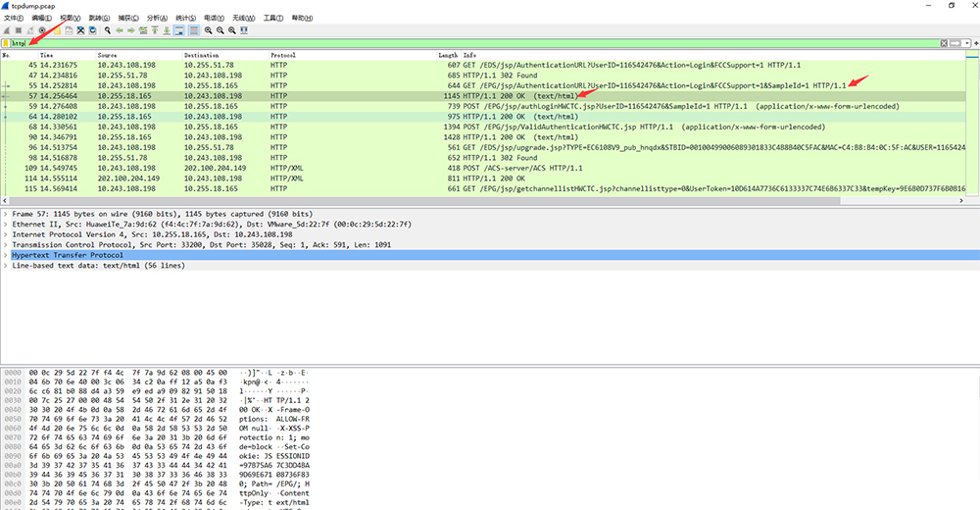Toggle packet list colorization
Screen dimensions: 980x510
pos(193,30)
